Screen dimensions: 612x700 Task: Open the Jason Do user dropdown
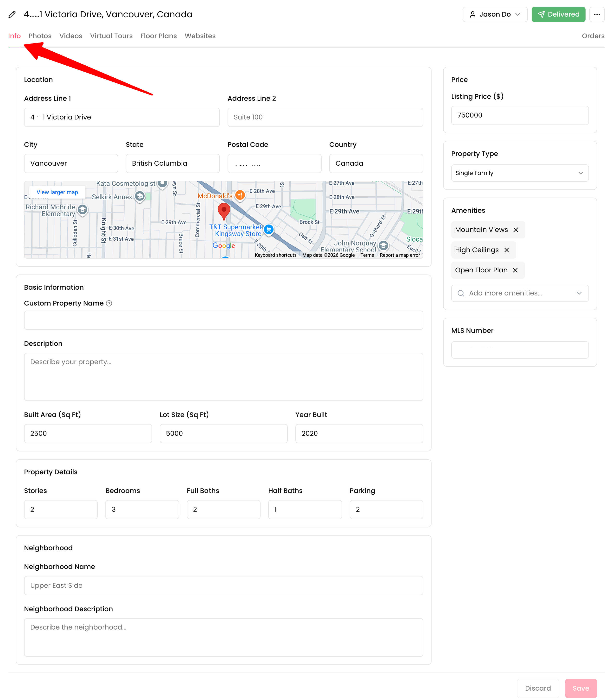point(495,14)
